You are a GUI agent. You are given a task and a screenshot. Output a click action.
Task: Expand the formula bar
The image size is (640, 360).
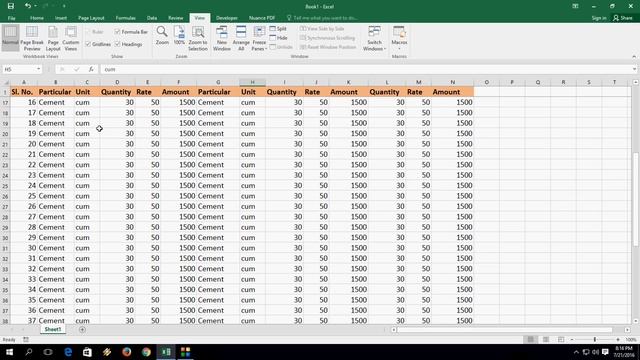click(x=634, y=69)
